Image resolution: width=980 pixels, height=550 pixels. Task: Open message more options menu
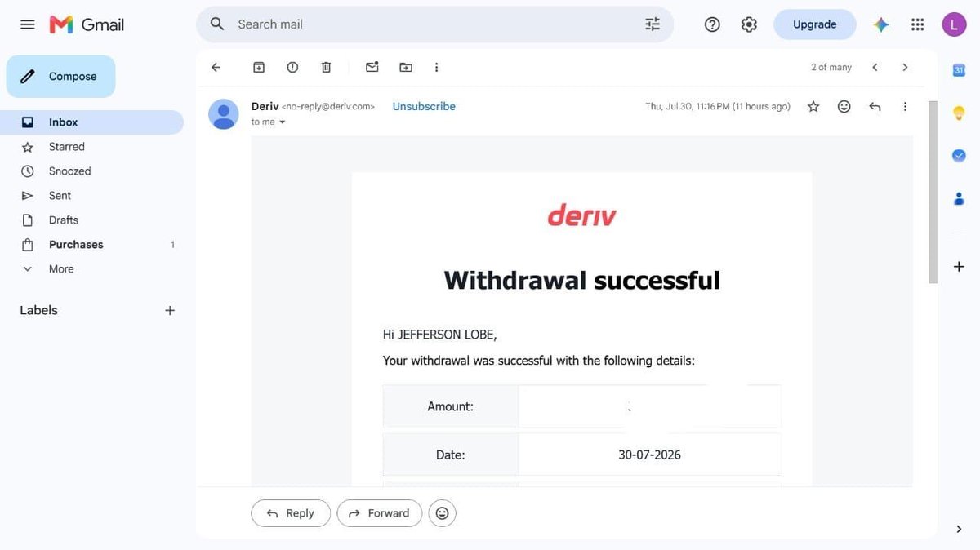[905, 106]
